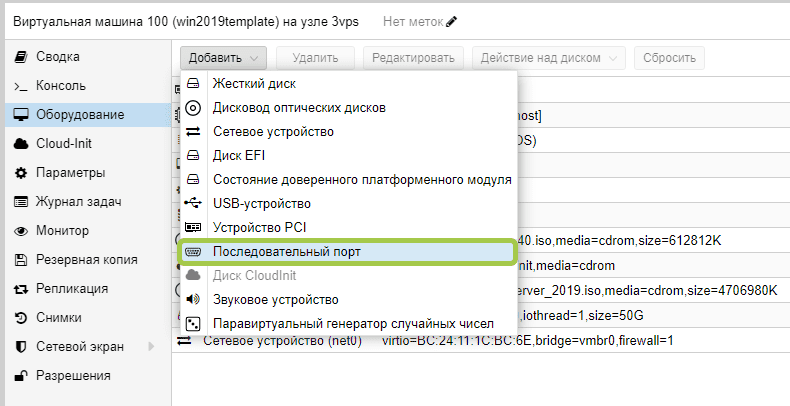Select the Жесткий диск drive icon

click(x=193, y=84)
